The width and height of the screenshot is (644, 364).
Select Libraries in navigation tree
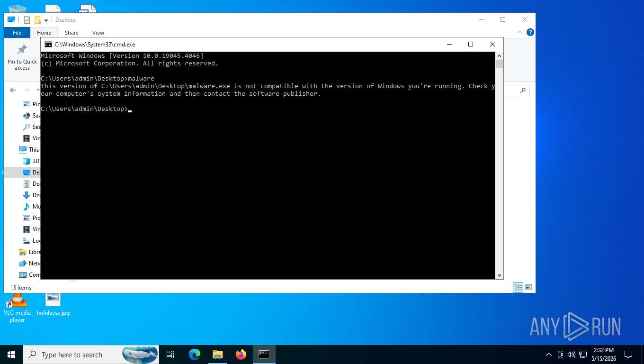point(29,252)
